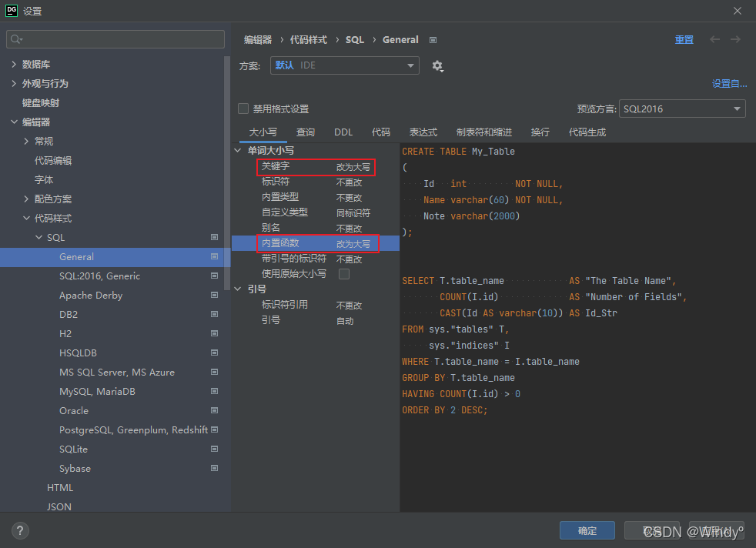The height and width of the screenshot is (548, 756).
Task: Open the 方案 scheme dropdown
Action: tap(344, 65)
